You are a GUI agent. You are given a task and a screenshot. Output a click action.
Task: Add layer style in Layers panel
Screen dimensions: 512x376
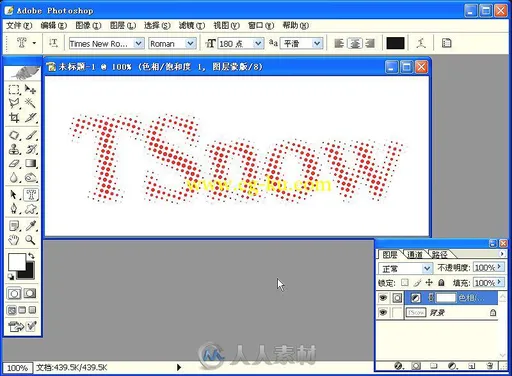click(398, 366)
